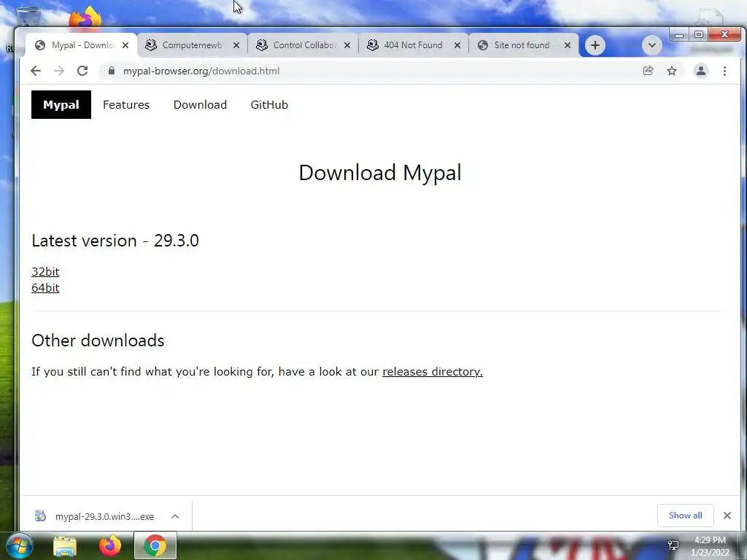The height and width of the screenshot is (560, 747).
Task: Click the address bar URL
Action: [201, 71]
